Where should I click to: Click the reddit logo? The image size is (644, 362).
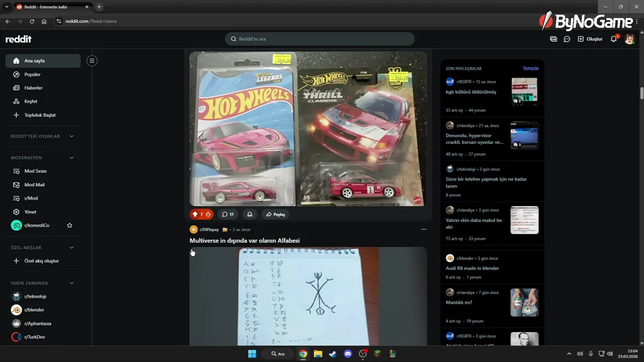(19, 39)
